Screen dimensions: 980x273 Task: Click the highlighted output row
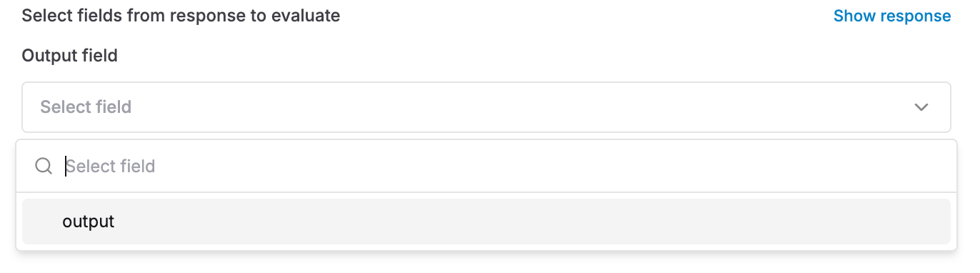coord(486,222)
